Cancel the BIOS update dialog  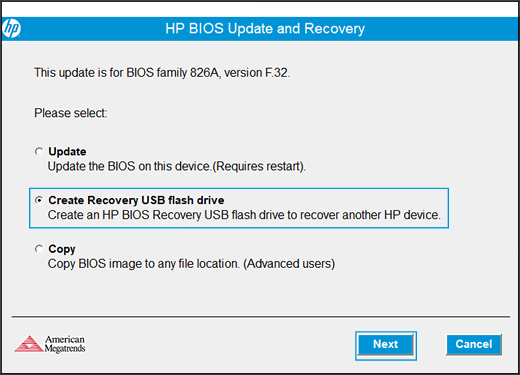[474, 344]
